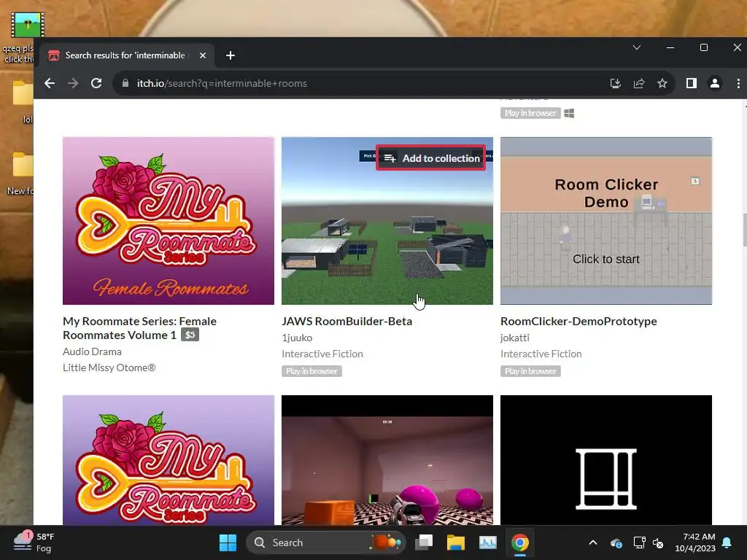Select the 'Search results for interminable' tab
Screen dimensions: 747x560
click(127, 55)
